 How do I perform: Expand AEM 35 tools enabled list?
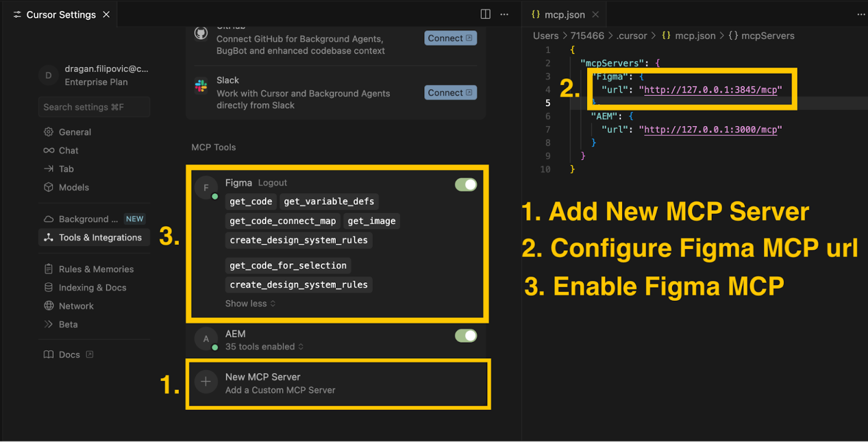[x=264, y=346]
